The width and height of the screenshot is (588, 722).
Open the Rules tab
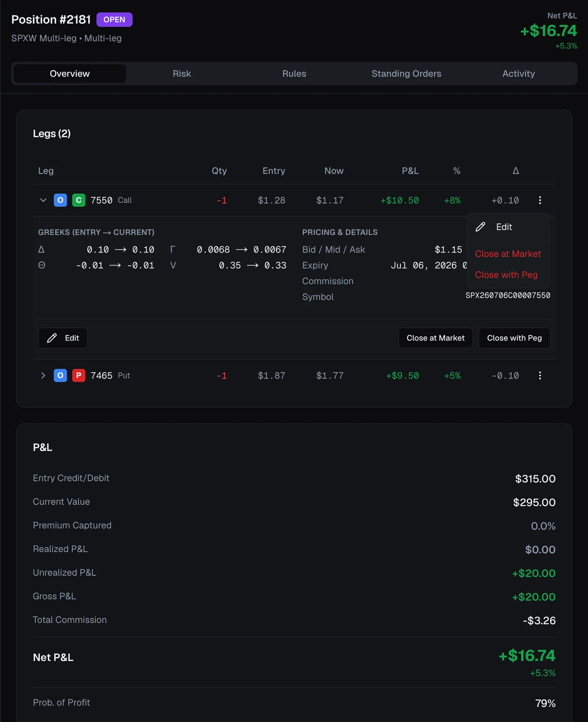pyautogui.click(x=294, y=74)
